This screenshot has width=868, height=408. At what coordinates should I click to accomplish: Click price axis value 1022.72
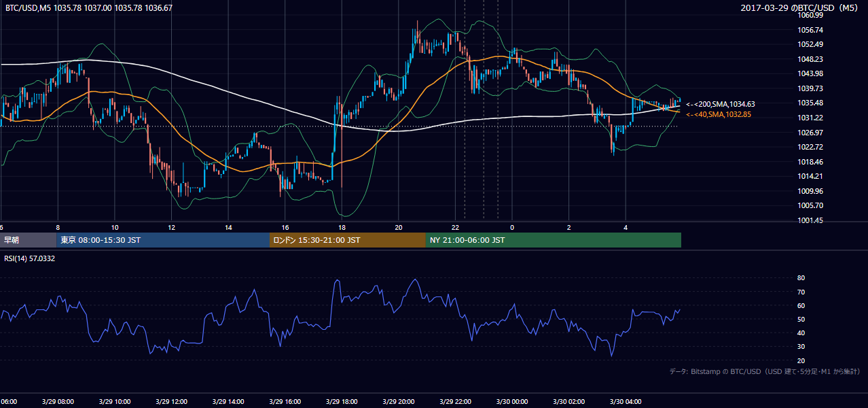tap(811, 147)
